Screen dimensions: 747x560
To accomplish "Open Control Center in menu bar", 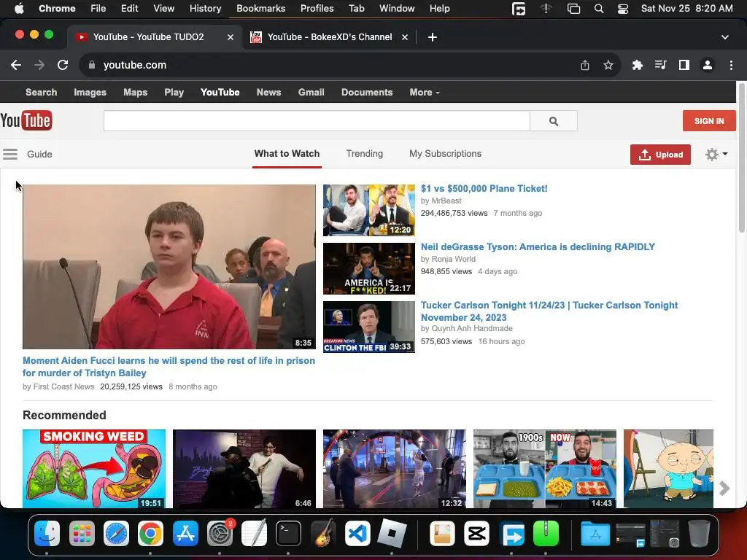I will (623, 9).
